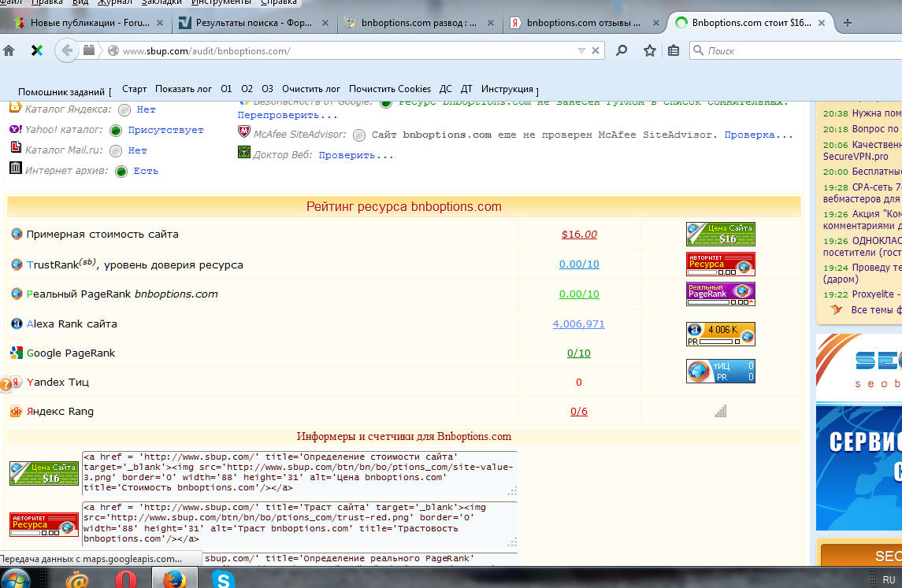Click the Firefox home icon
The image size is (902, 588).
tap(9, 50)
